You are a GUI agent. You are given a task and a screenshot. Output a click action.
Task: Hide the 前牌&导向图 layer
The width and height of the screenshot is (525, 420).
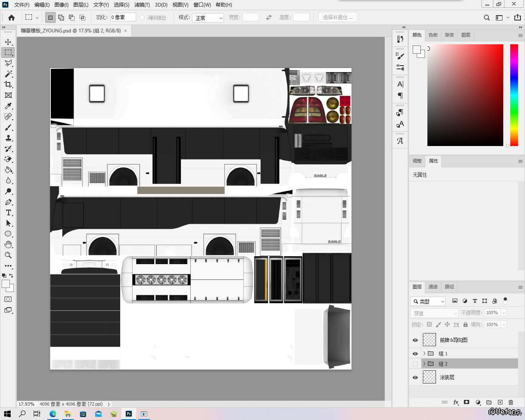pos(415,340)
